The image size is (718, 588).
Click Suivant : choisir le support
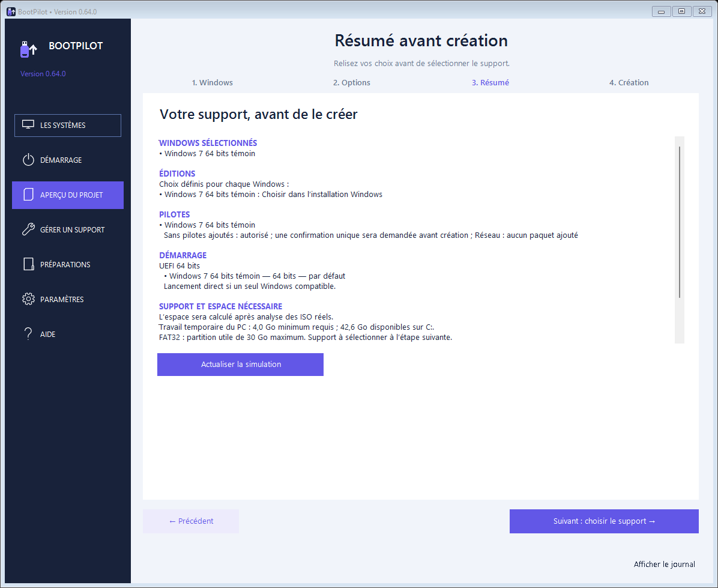click(x=604, y=521)
